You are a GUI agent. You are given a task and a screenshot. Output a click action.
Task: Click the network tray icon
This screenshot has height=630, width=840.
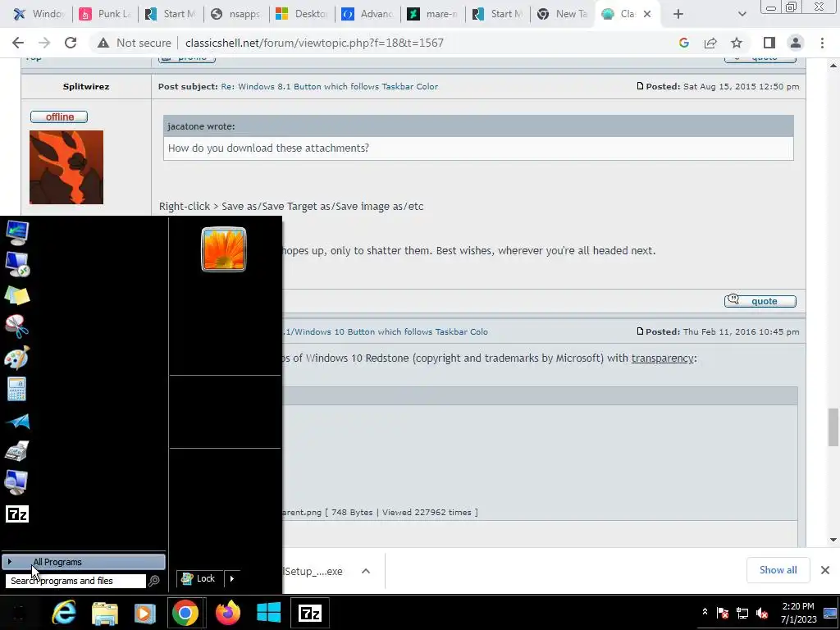tap(742, 613)
